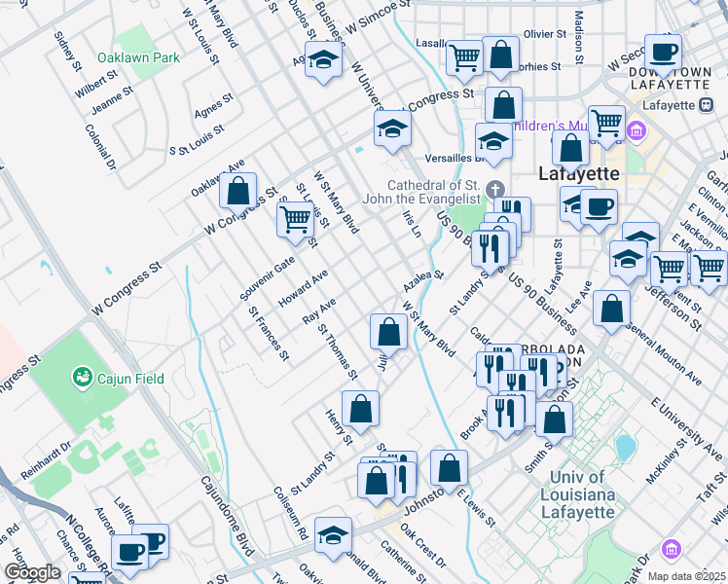Select the Cathedral of St. John cross icon

495,191
